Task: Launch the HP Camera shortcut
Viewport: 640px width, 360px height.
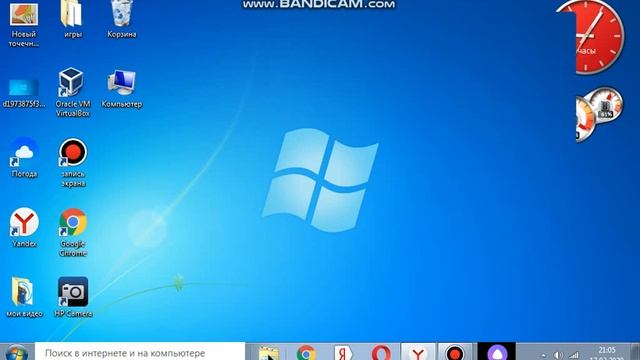Action: (x=73, y=297)
